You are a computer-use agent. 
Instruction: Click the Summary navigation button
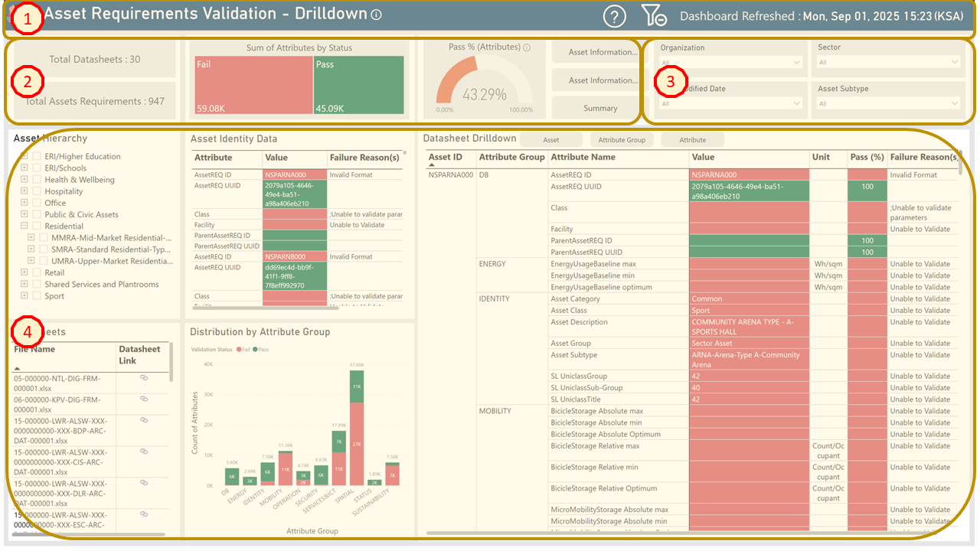[600, 108]
